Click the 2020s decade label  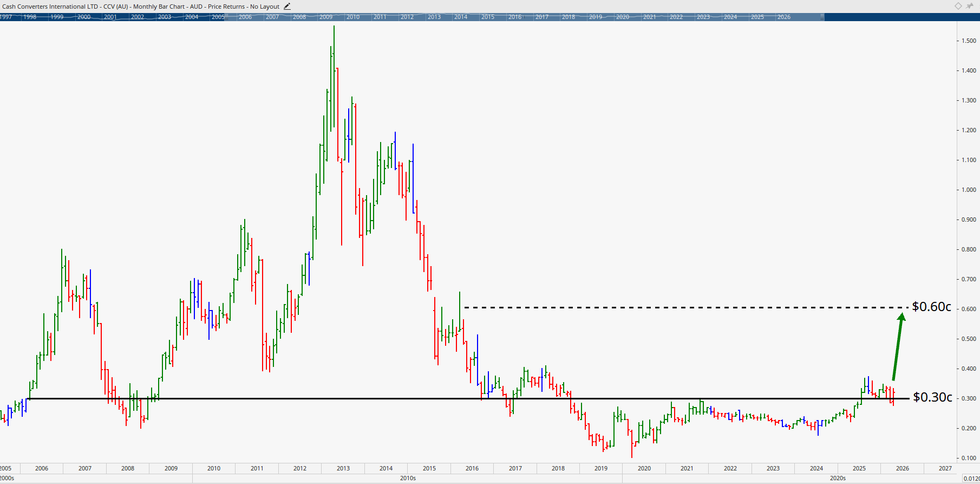coord(838,478)
